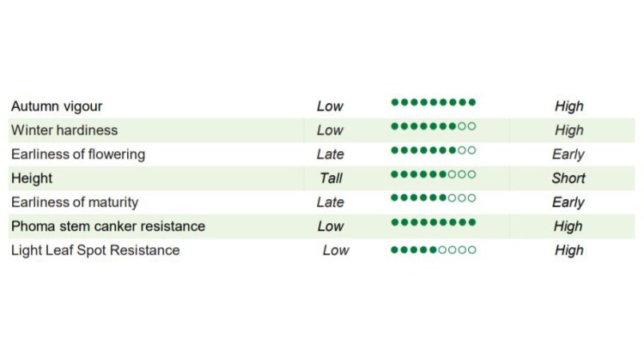The height and width of the screenshot is (362, 644).
Task: Click 'Early' in Earliness of maturity row
Action: (x=568, y=202)
